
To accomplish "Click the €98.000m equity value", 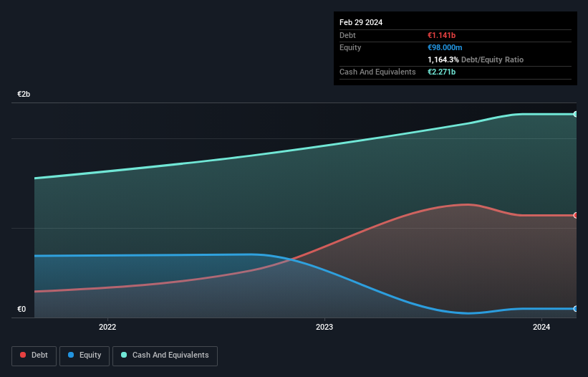I will click(445, 47).
